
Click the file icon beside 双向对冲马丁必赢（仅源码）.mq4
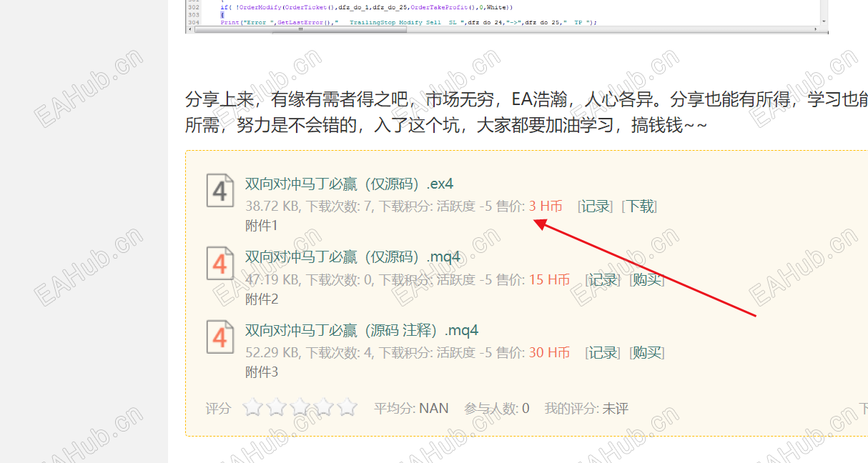coord(220,264)
